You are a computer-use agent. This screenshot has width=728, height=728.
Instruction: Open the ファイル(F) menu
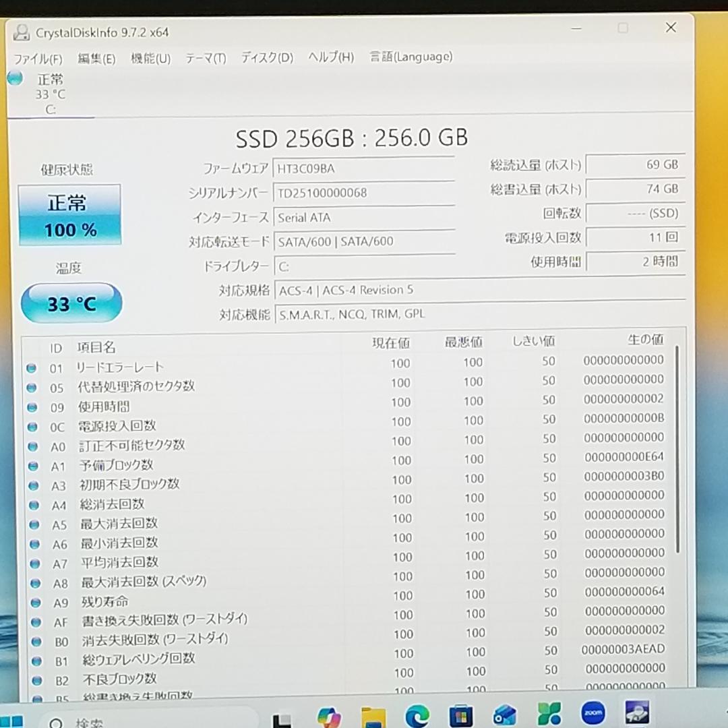40,59
